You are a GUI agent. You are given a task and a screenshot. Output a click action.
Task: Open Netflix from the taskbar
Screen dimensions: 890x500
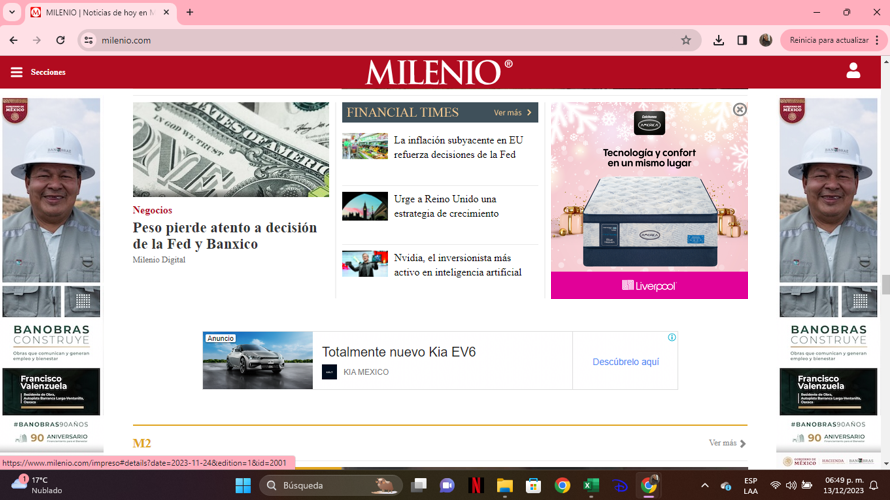[476, 485]
